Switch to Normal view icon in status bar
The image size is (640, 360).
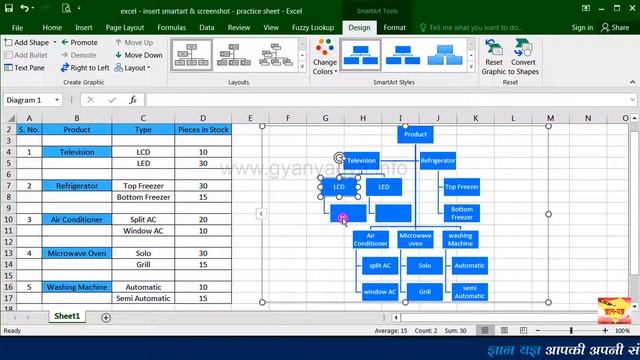[x=485, y=331]
